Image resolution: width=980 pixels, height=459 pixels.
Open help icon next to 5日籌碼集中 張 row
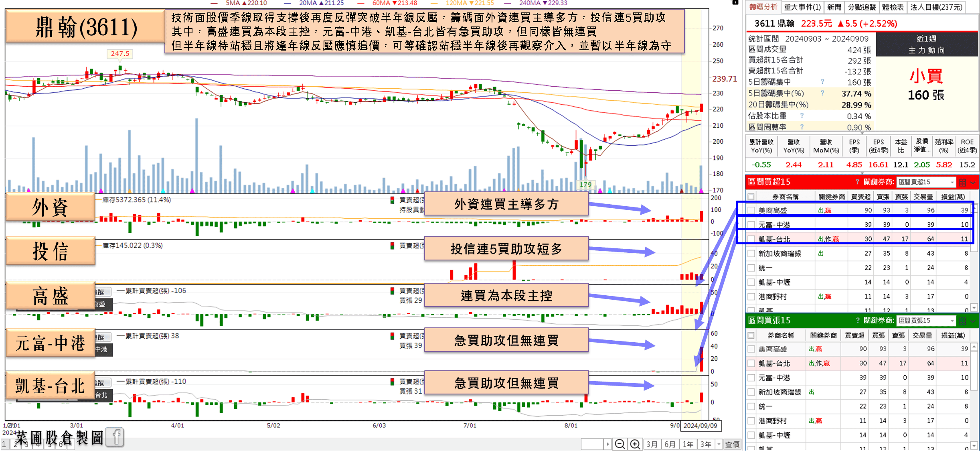point(822,82)
